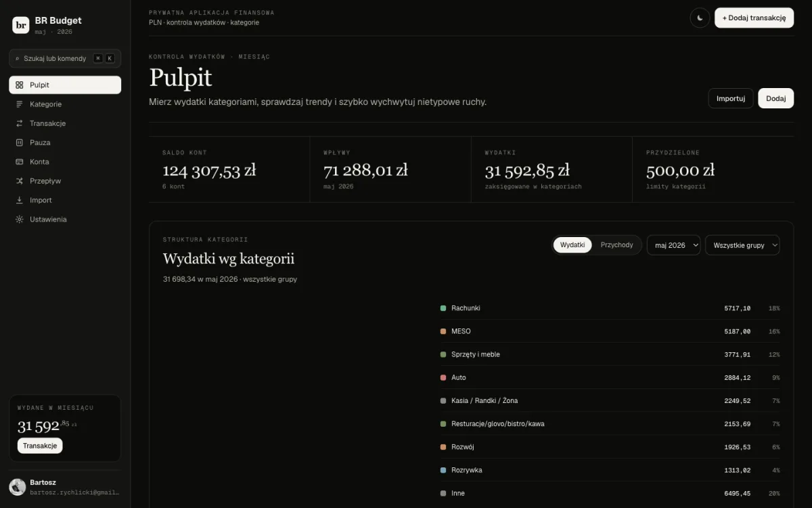Click the Pulpit dashboard grid icon
812x508 pixels.
pos(19,85)
